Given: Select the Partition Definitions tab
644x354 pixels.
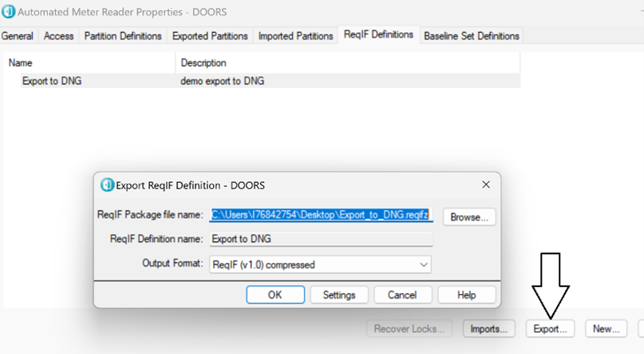Looking at the screenshot, I should (x=123, y=36).
